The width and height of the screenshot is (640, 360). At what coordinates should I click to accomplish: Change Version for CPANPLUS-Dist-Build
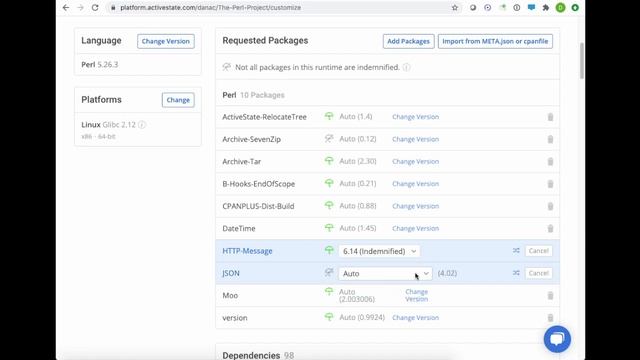coord(416,206)
